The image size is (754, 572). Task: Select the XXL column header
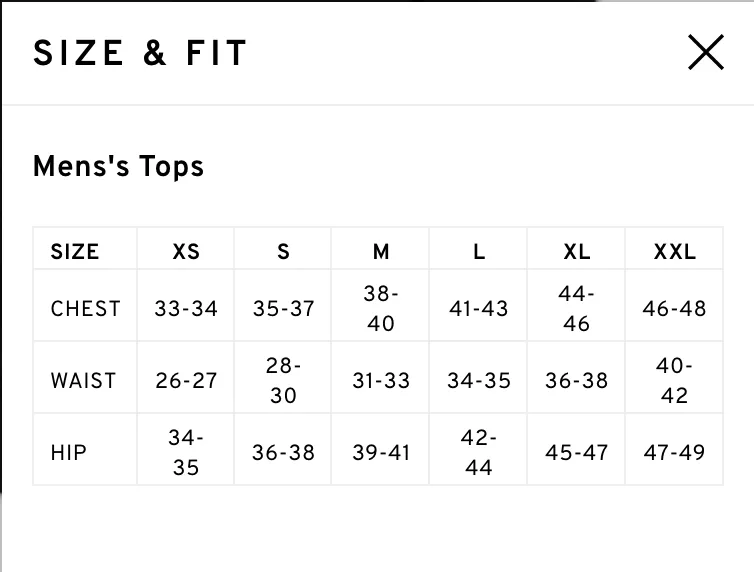(x=674, y=251)
